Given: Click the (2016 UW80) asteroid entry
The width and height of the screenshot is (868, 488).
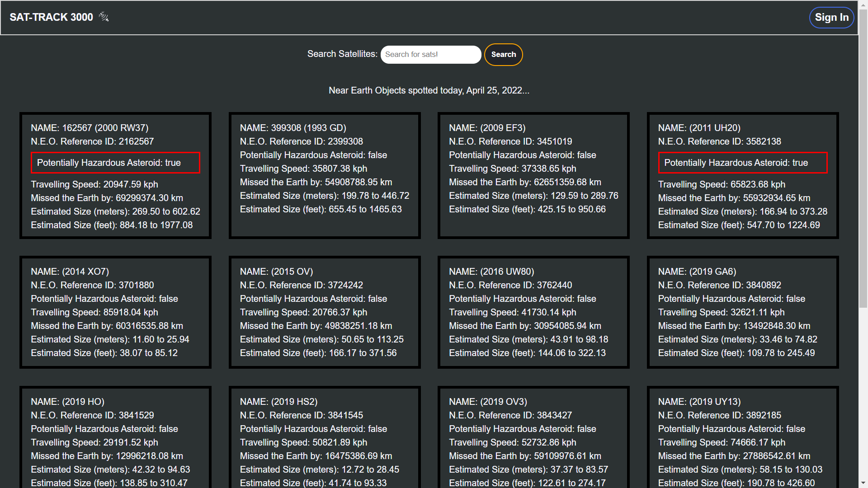Looking at the screenshot, I should click(x=533, y=312).
